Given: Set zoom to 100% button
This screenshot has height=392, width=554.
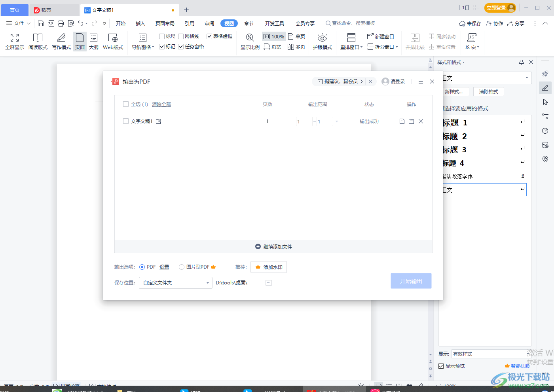Looking at the screenshot, I should coord(274,36).
